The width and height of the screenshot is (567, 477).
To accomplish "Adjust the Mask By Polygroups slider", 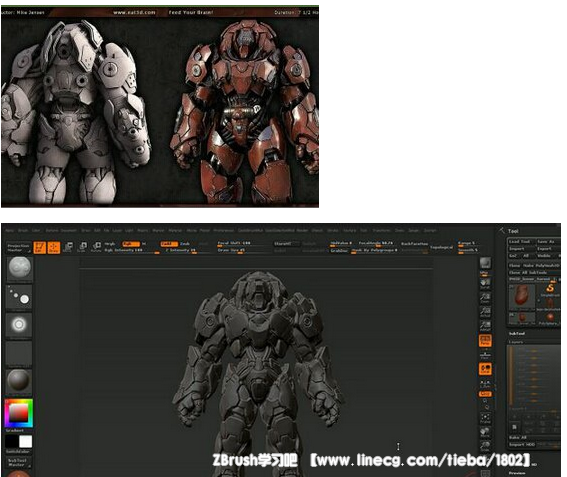I will click(x=375, y=251).
